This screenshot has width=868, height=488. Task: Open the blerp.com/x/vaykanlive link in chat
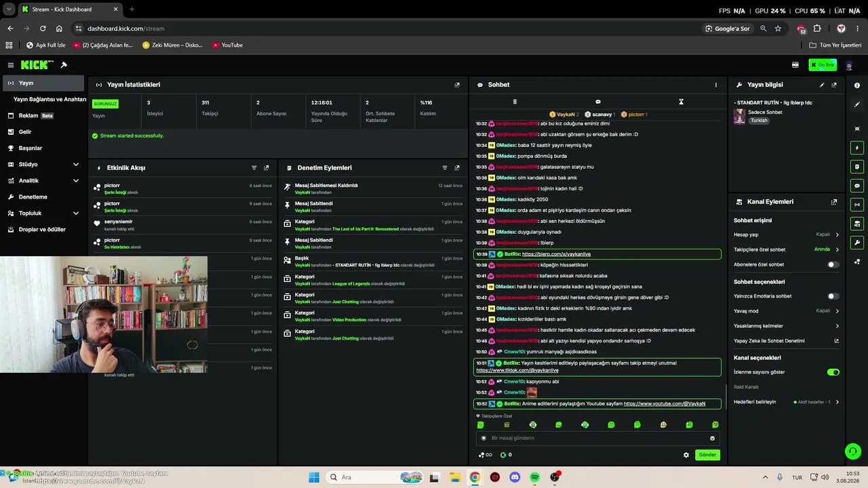[x=556, y=254]
